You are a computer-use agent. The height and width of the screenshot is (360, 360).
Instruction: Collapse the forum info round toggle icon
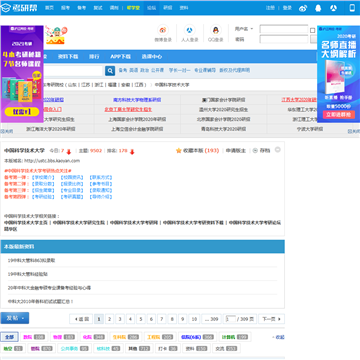click(277, 150)
